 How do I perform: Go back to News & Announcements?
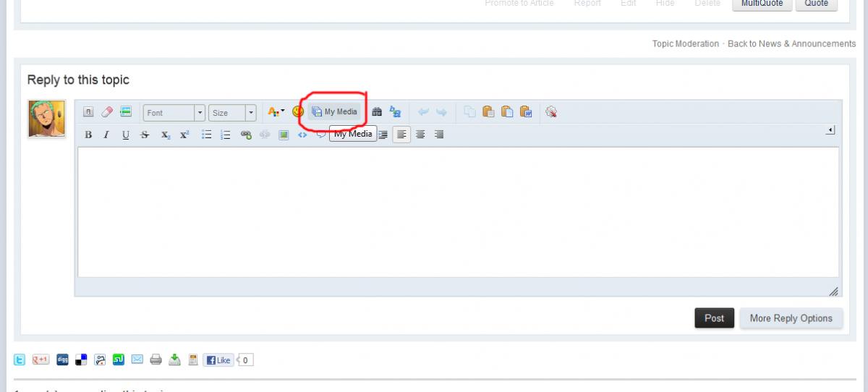[x=791, y=44]
